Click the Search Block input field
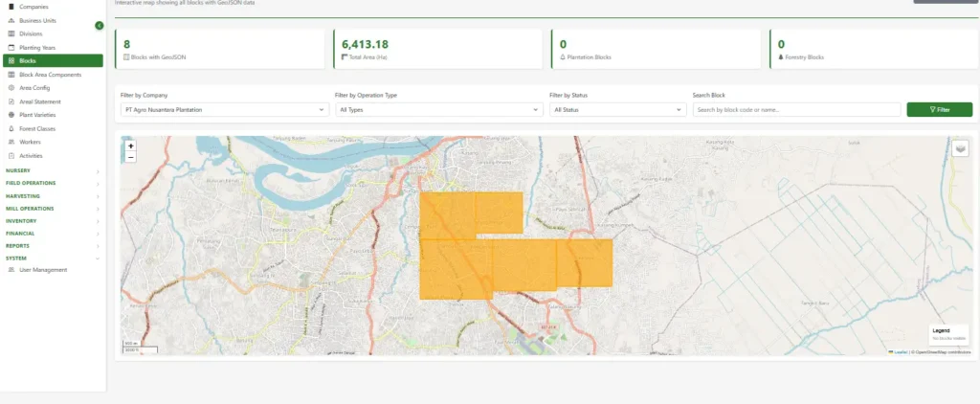This screenshot has width=980, height=404. point(797,109)
